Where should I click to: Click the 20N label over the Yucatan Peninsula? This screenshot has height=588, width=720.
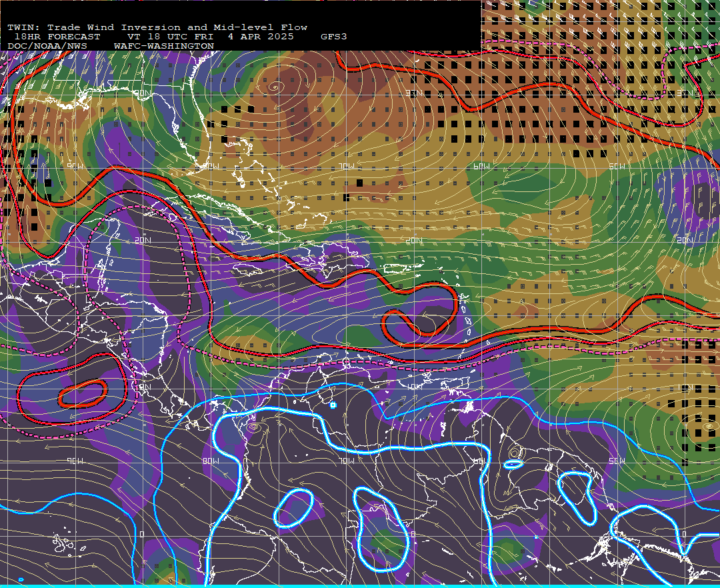pos(143,240)
